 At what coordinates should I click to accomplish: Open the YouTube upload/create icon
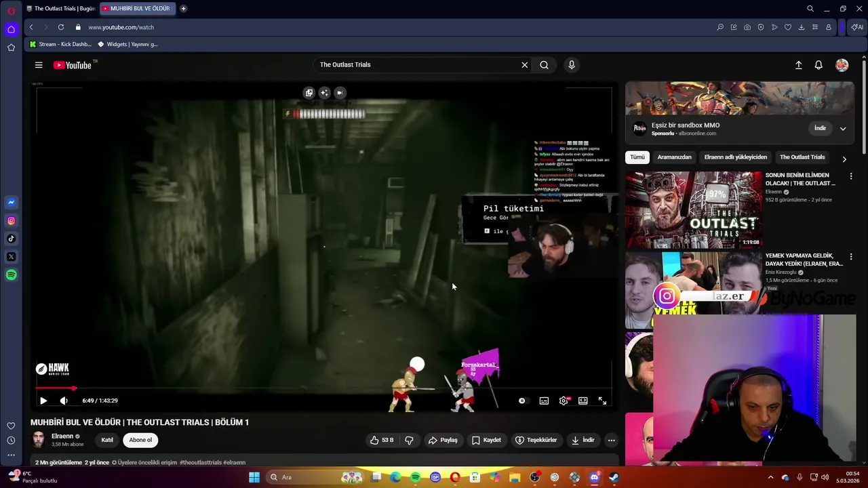[799, 65]
